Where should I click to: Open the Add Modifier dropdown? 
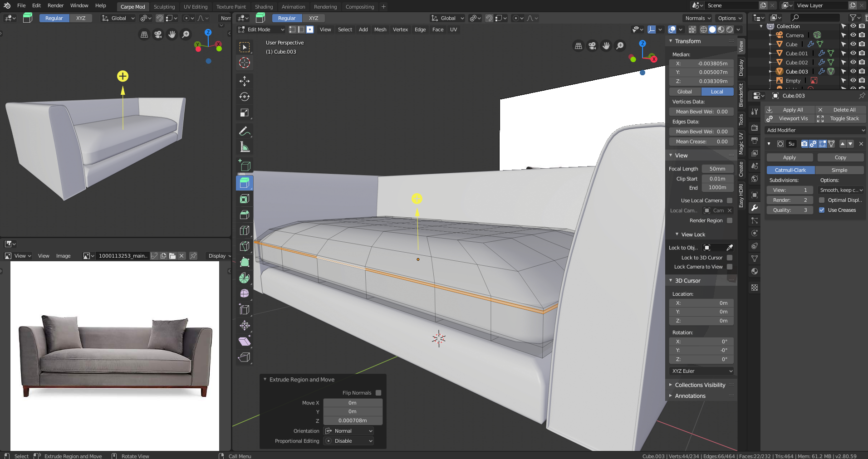coord(815,130)
